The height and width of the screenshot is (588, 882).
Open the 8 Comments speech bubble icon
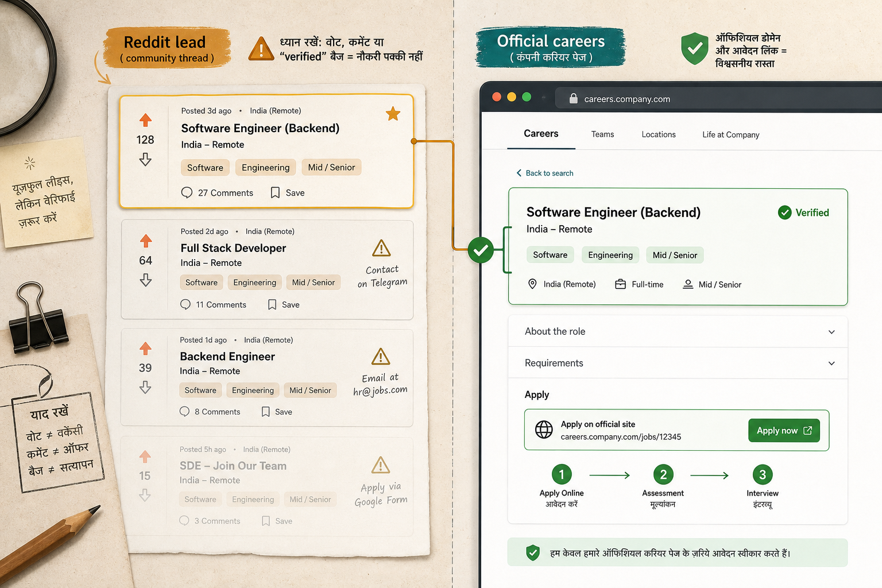184,411
